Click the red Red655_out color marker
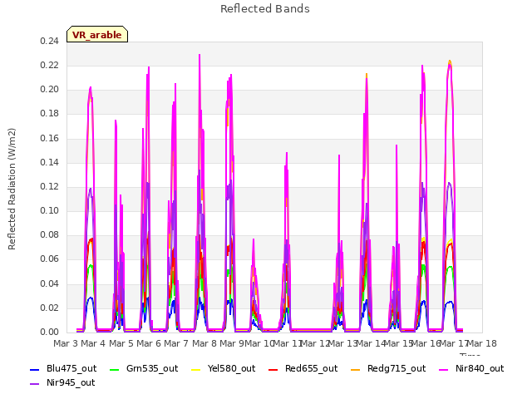The image size is (532, 399). click(273, 369)
